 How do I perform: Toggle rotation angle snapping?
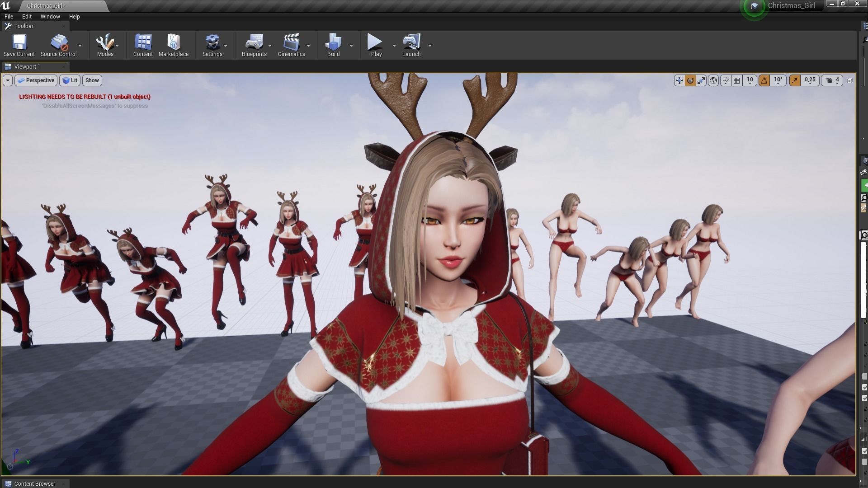[764, 80]
